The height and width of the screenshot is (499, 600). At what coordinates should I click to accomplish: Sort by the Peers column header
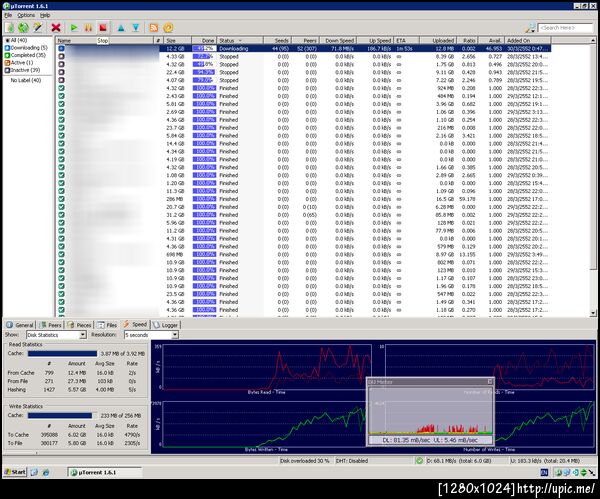coord(305,40)
